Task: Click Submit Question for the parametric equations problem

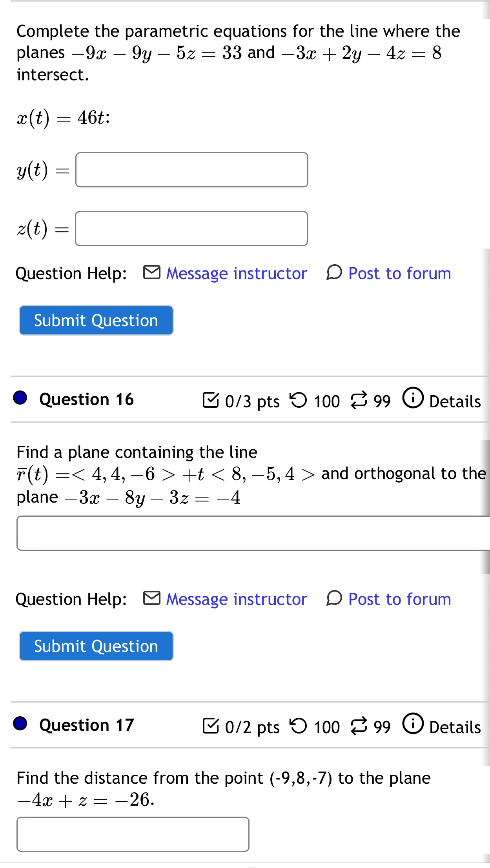Action: pos(96,320)
